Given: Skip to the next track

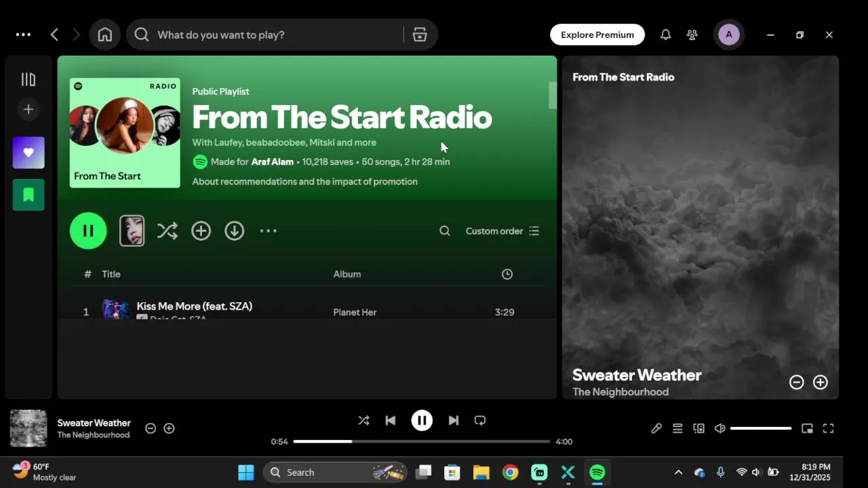Looking at the screenshot, I should click(x=454, y=420).
